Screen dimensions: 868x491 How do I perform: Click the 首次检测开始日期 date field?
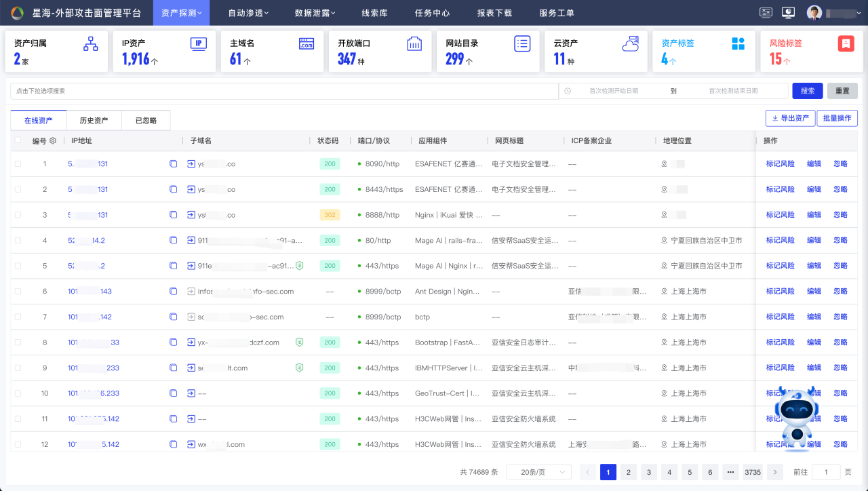tap(614, 91)
